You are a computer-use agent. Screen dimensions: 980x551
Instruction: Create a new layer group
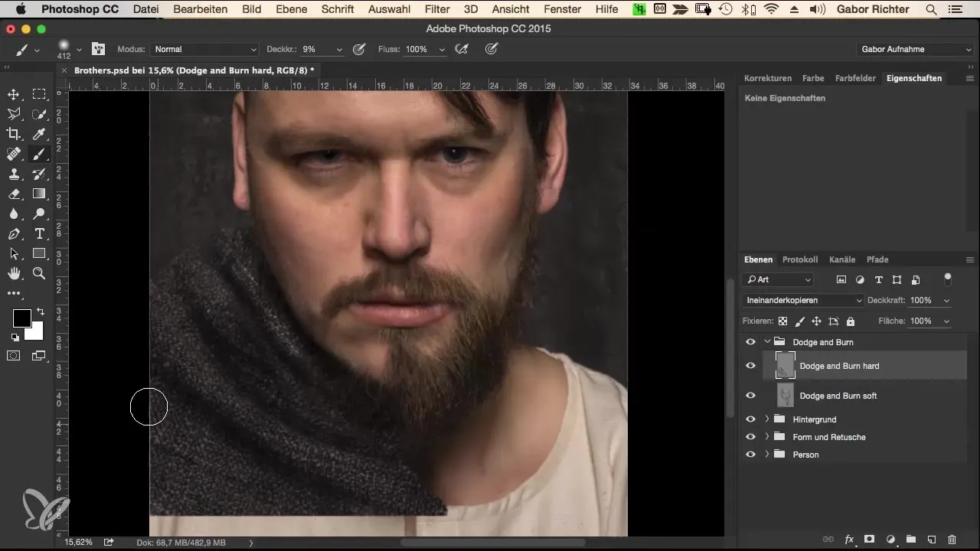coord(911,540)
